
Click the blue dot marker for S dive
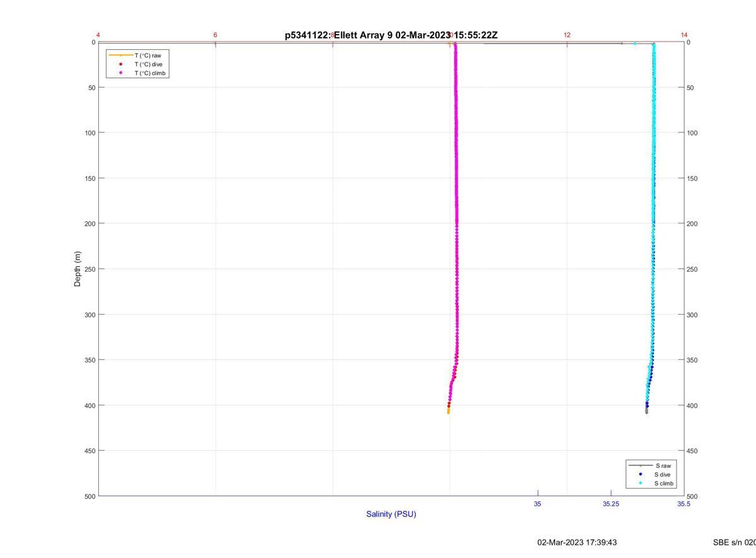[x=640, y=474]
